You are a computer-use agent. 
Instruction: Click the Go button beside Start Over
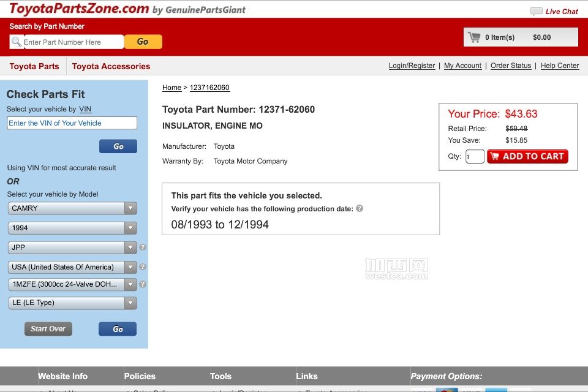pyautogui.click(x=118, y=329)
